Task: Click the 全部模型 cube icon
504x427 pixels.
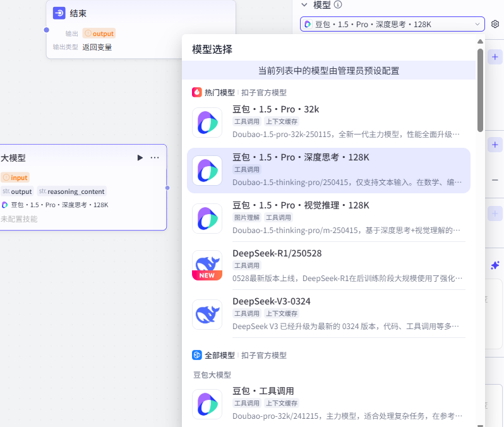Action: tap(196, 355)
